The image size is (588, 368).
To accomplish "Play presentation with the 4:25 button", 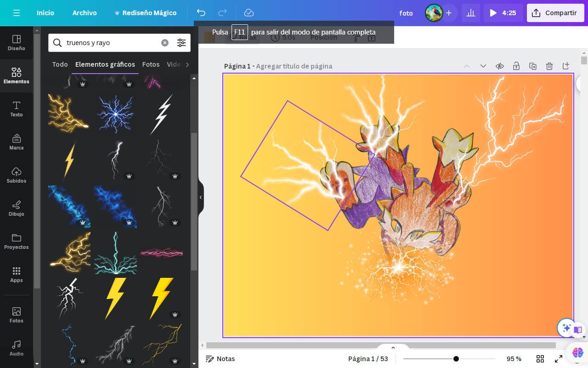I will [x=503, y=13].
